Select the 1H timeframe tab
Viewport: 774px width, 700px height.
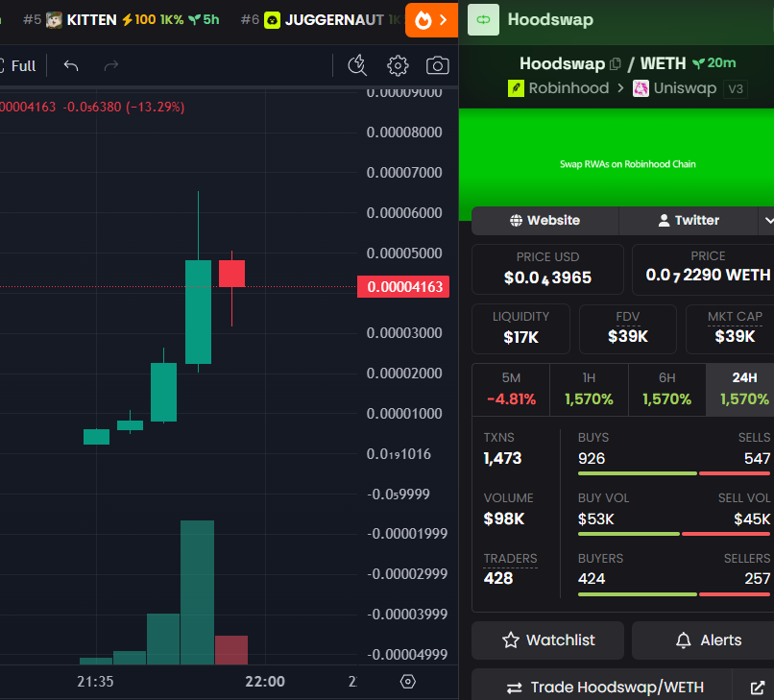click(589, 390)
